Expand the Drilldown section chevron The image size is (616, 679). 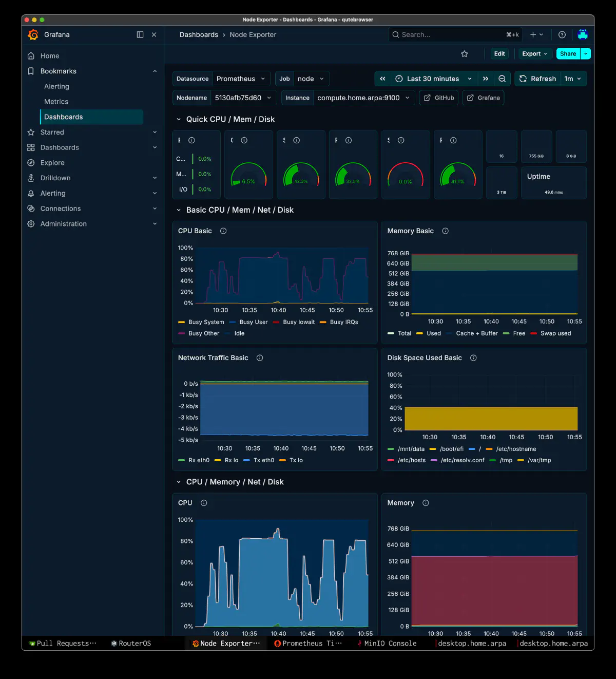(x=155, y=178)
